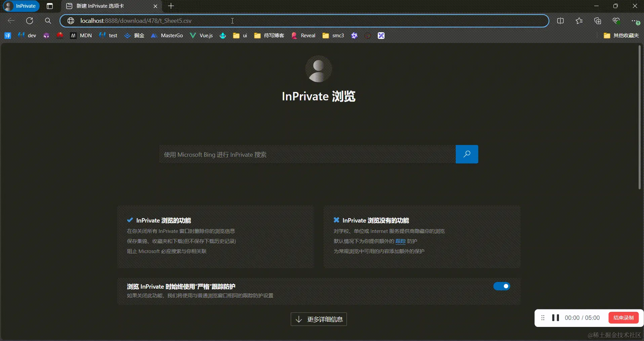Open the tab actions menu icon

click(x=50, y=6)
